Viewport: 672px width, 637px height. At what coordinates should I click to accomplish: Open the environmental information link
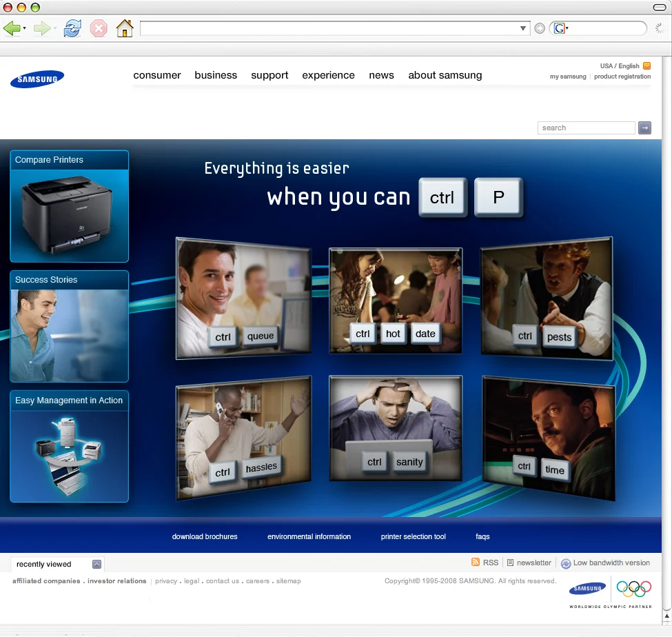point(309,536)
